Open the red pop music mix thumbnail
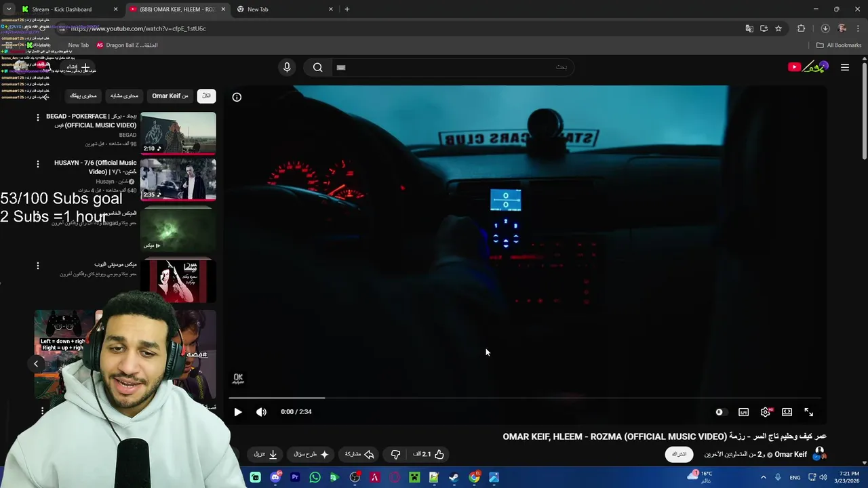This screenshot has width=868, height=488. (x=178, y=280)
